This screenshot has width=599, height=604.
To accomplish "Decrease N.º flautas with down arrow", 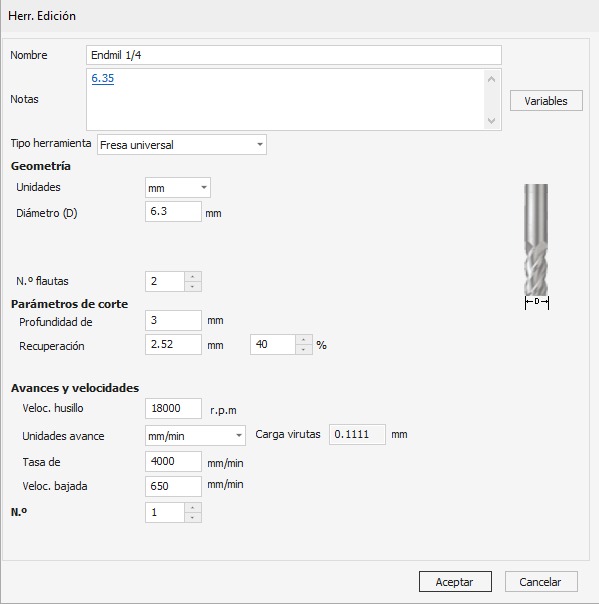I will pyautogui.click(x=193, y=287).
